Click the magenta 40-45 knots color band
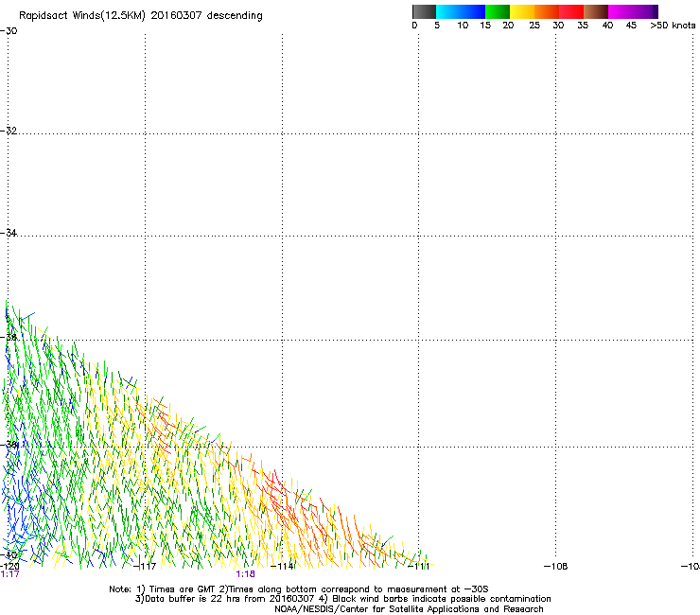This screenshot has width=700, height=615. [621, 11]
